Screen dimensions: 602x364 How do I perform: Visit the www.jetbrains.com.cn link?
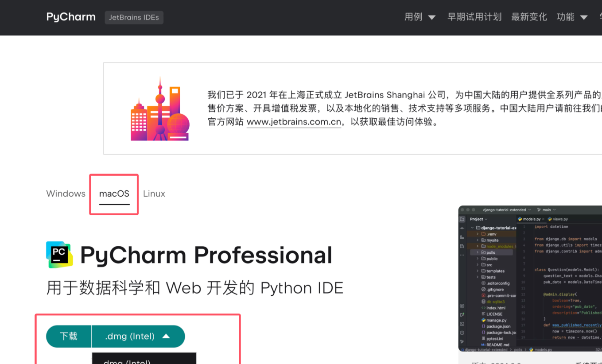[x=294, y=122]
